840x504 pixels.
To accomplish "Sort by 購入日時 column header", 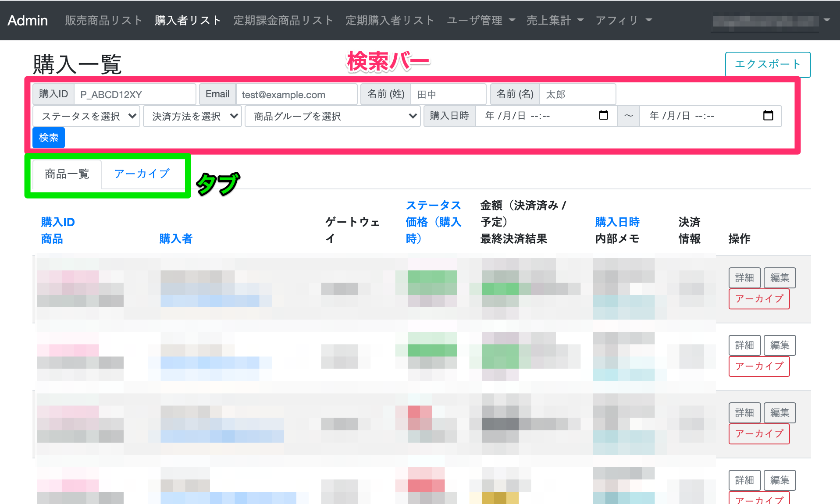I will click(x=617, y=222).
